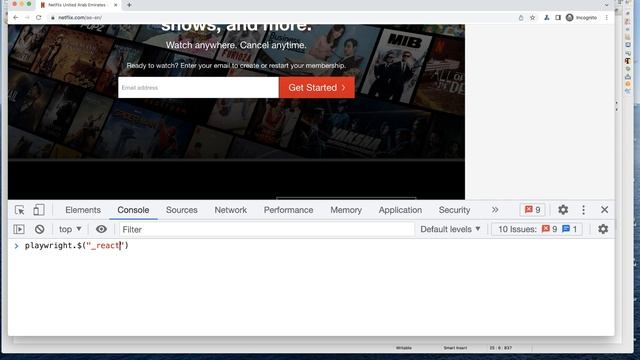
Task: Create a live expression with the eye icon
Action: pyautogui.click(x=101, y=229)
